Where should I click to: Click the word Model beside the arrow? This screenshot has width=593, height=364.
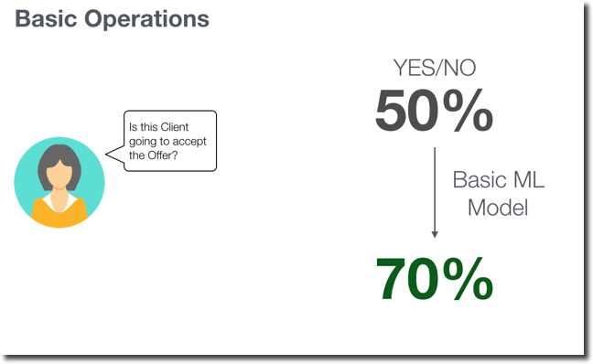point(498,208)
